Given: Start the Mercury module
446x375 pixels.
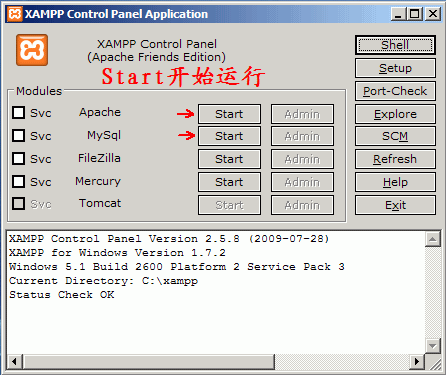Looking at the screenshot, I should 229,182.
